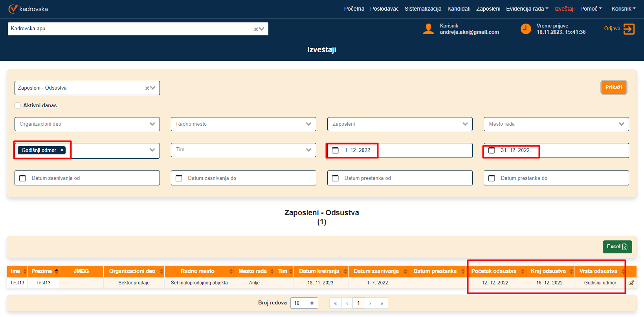This screenshot has width=644, height=317.
Task: Expand the Organizacioni deo dropdown
Action: [152, 124]
